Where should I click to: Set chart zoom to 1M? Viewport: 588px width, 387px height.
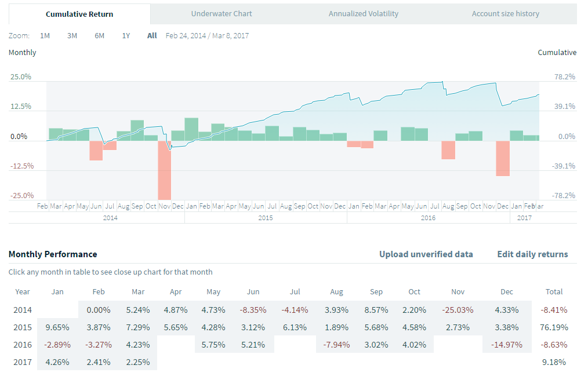(45, 35)
